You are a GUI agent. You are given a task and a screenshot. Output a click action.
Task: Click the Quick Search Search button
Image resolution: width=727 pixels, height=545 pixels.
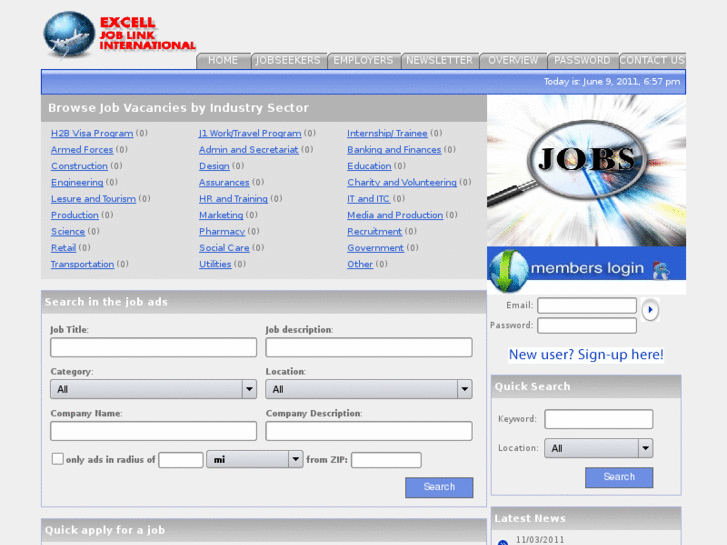click(x=619, y=477)
